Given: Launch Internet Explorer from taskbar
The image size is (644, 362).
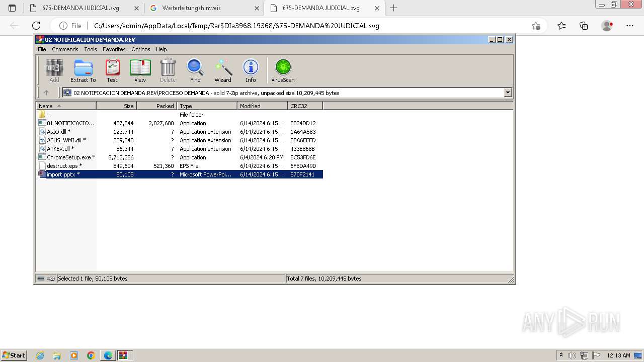Looking at the screenshot, I should [x=40, y=355].
